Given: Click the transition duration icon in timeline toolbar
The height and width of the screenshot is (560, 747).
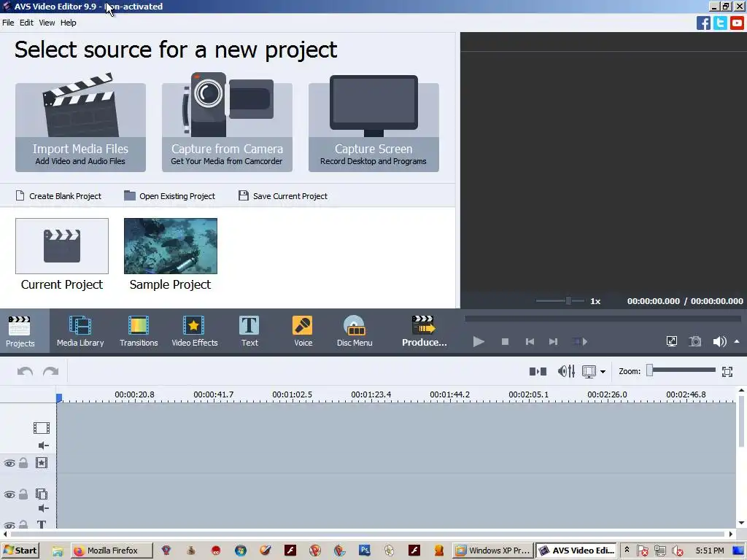Looking at the screenshot, I should [538, 371].
